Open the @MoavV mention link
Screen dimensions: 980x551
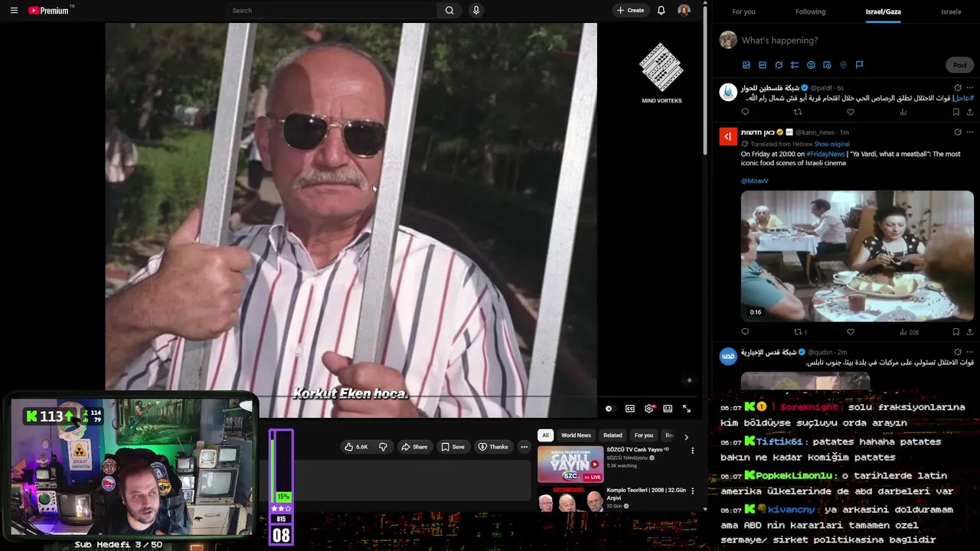coord(754,181)
